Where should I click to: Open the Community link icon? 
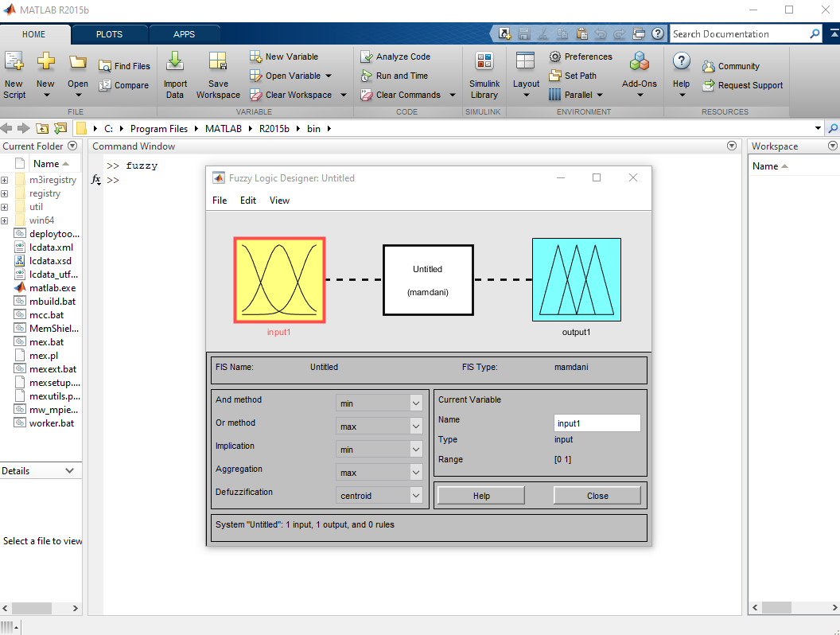(709, 67)
